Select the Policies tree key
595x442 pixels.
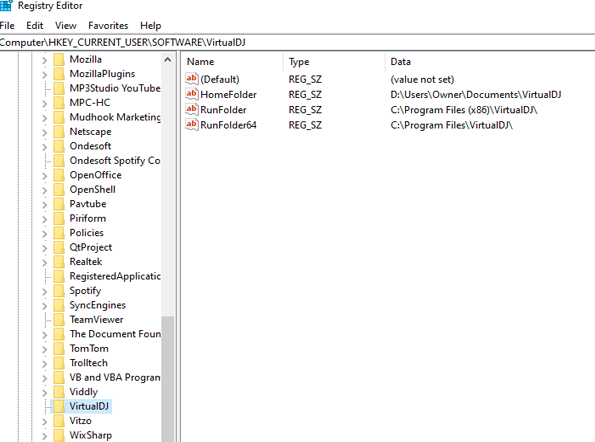click(x=87, y=233)
